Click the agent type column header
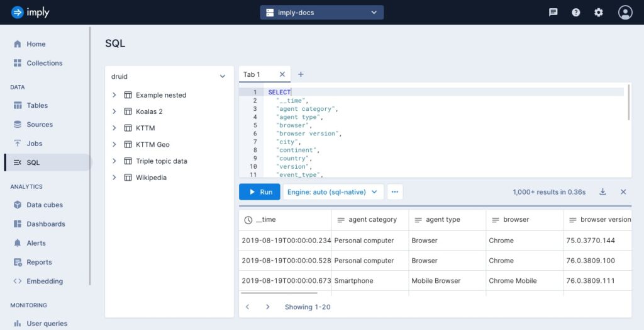 point(447,220)
